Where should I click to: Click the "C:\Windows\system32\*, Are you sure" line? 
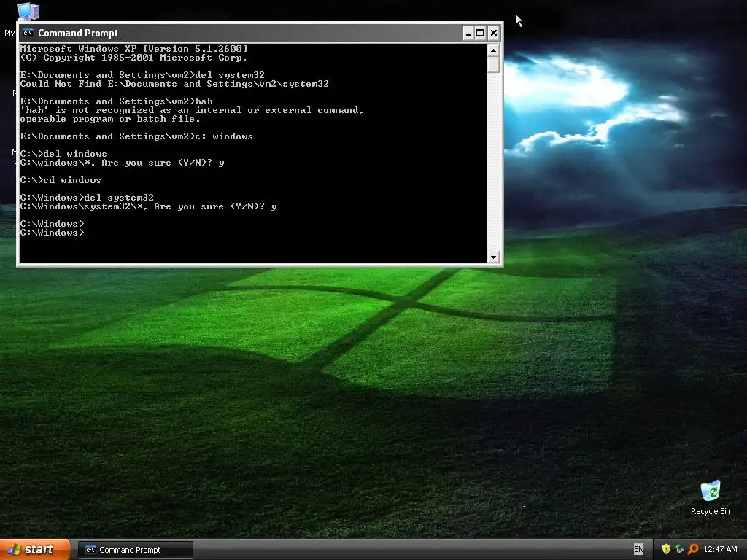pos(148,206)
